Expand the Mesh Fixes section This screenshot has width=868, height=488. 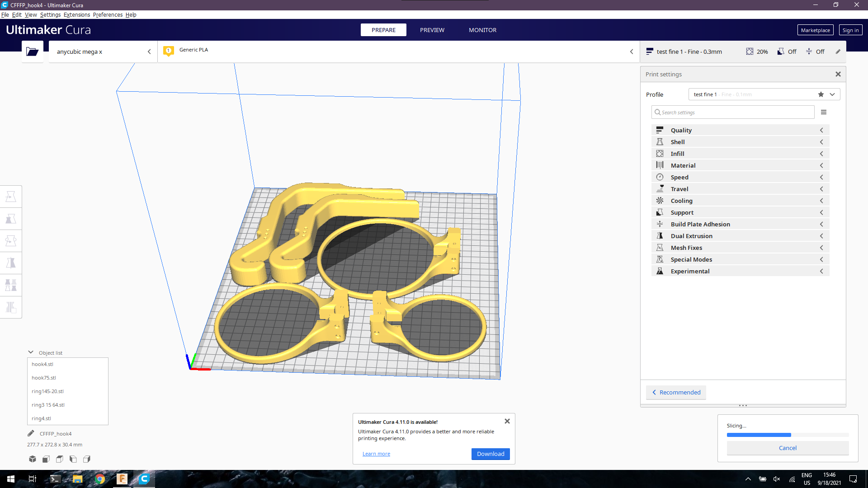(x=740, y=248)
